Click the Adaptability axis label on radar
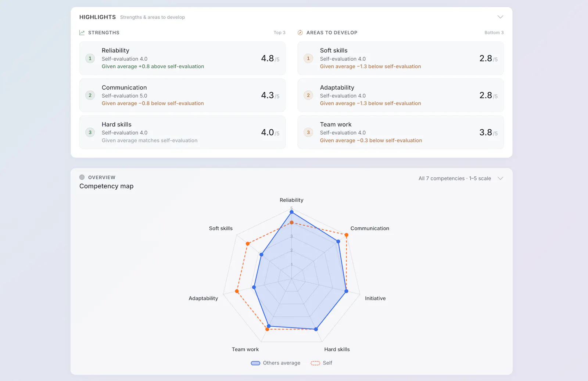The height and width of the screenshot is (381, 588). [203, 298]
